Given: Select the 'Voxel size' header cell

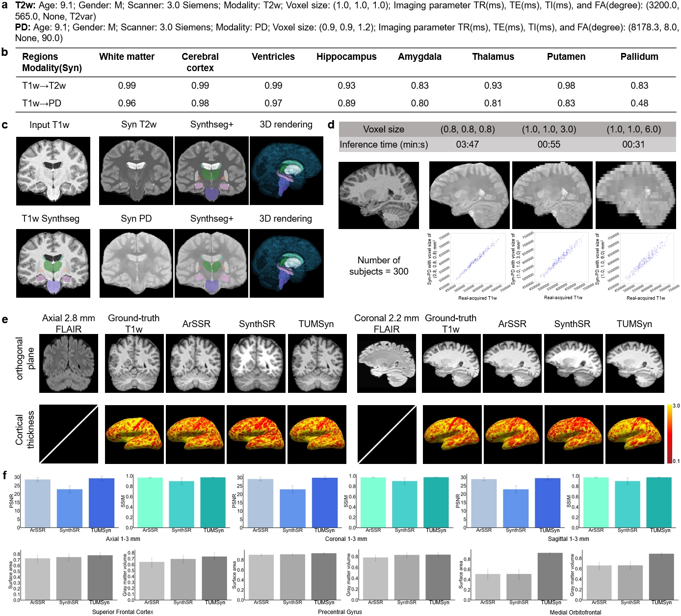Looking at the screenshot, I should pos(384,129).
